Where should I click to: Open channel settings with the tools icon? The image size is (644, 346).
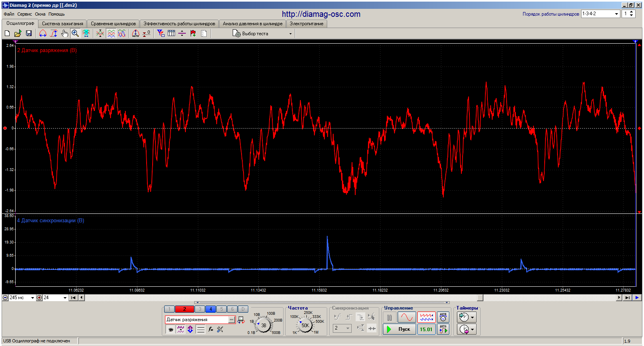(x=220, y=330)
